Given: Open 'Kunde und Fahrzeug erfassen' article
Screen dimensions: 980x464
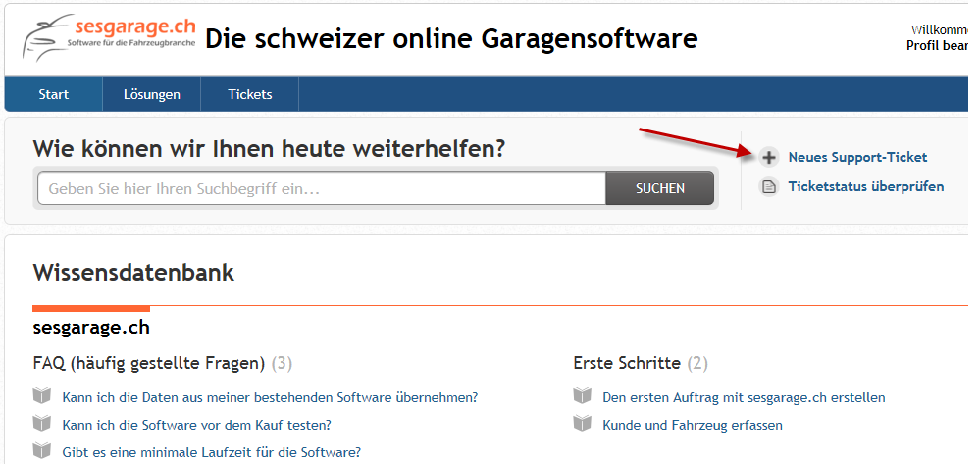Looking at the screenshot, I should [693, 425].
